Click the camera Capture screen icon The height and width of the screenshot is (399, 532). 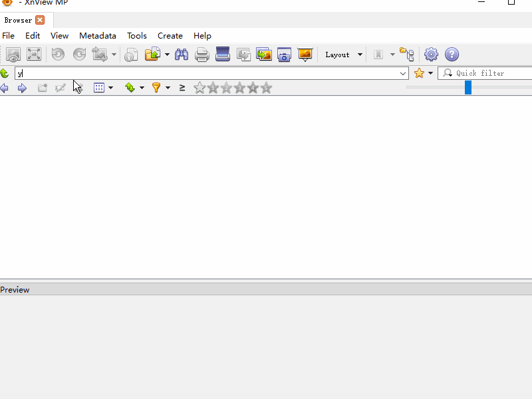(285, 55)
